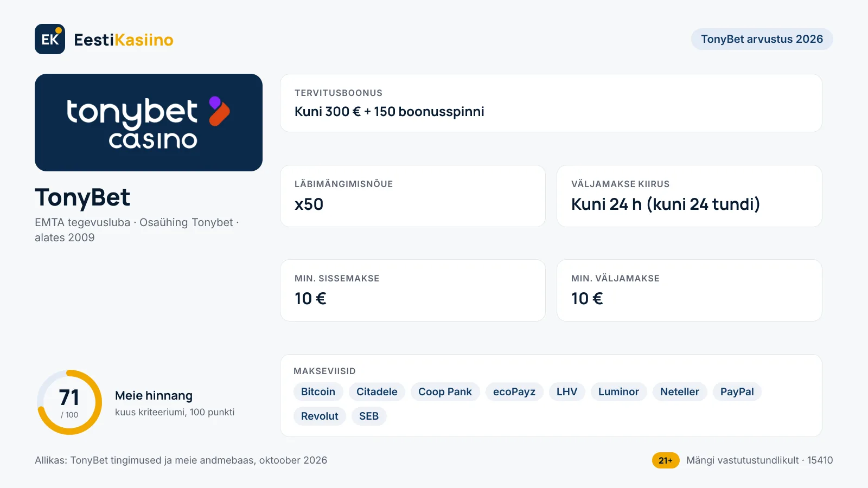Click the kuus kriteeriumi, 100 punkti text
This screenshot has width=868, height=488.
coord(175,412)
